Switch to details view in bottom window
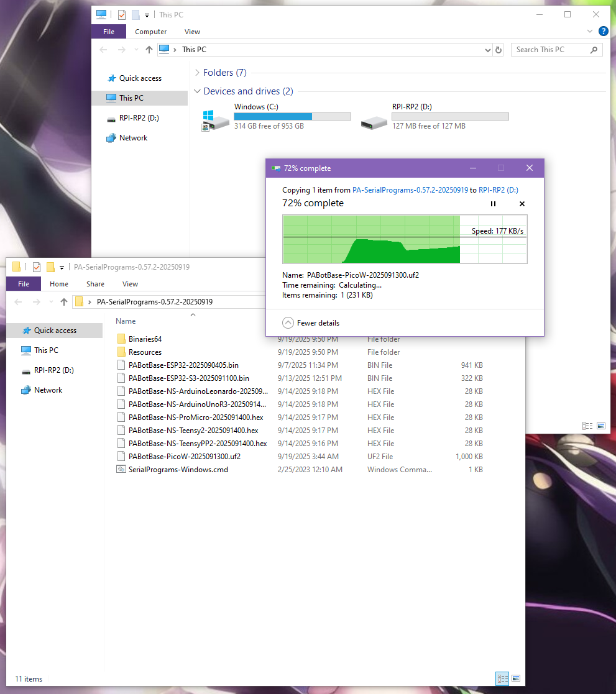 [x=503, y=678]
